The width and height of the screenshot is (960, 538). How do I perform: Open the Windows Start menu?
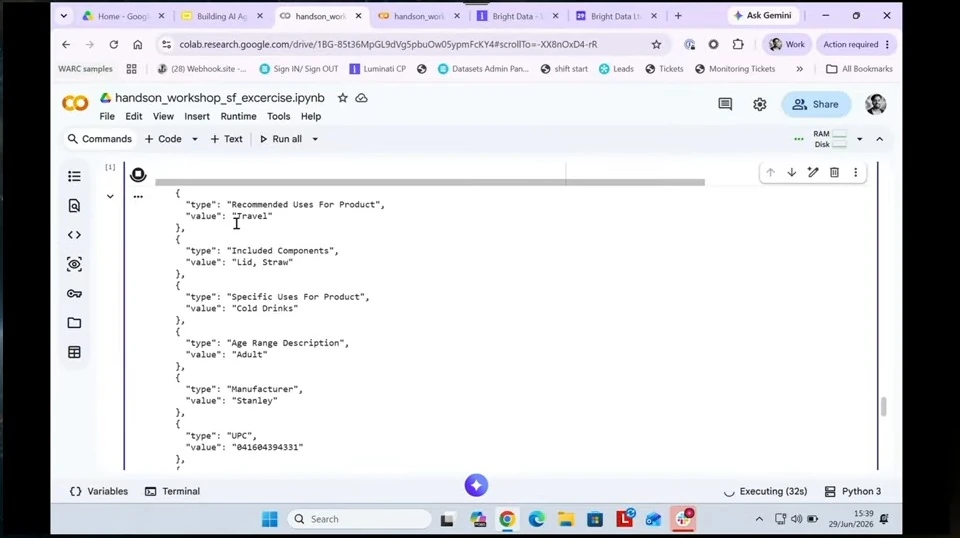[x=269, y=519]
